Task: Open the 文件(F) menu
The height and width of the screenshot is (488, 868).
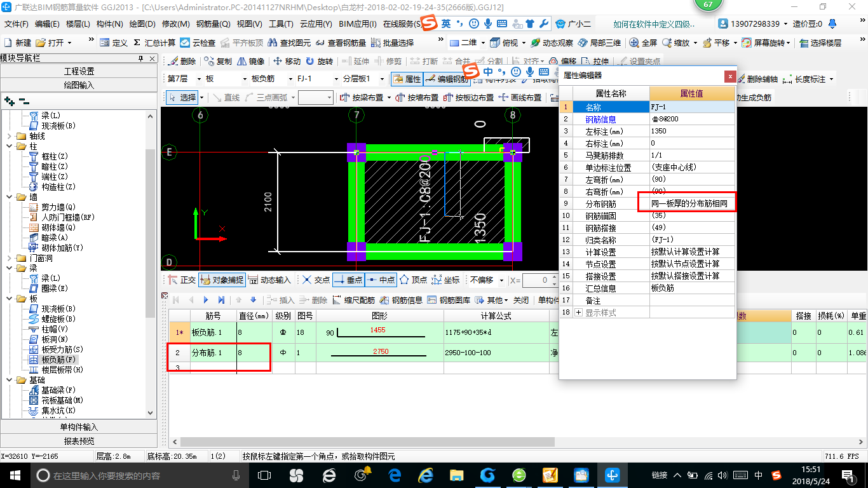Action: click(x=17, y=24)
